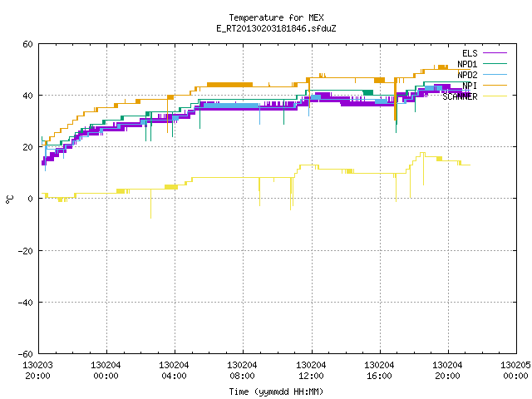Image resolution: width=532 pixels, height=399 pixels.
Task: Select the filename E_RT20130203181846.sfduZ subtitle
Action: click(x=276, y=28)
